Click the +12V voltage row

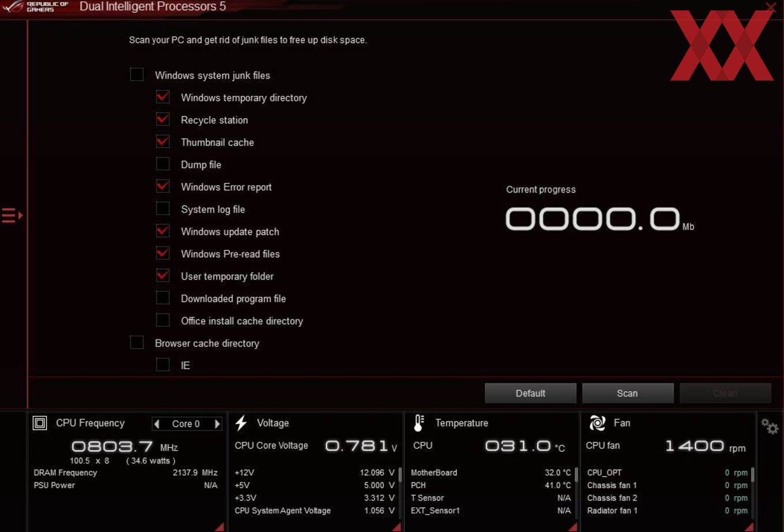point(314,473)
